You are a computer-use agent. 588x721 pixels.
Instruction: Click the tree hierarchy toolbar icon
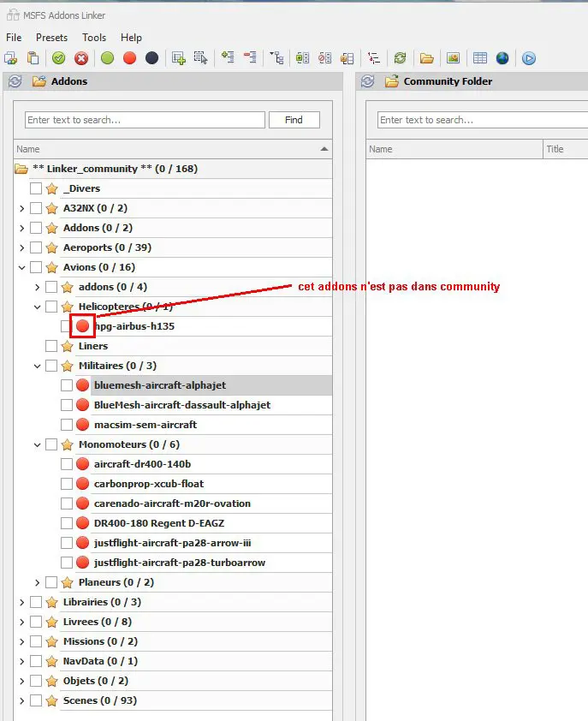(x=276, y=58)
